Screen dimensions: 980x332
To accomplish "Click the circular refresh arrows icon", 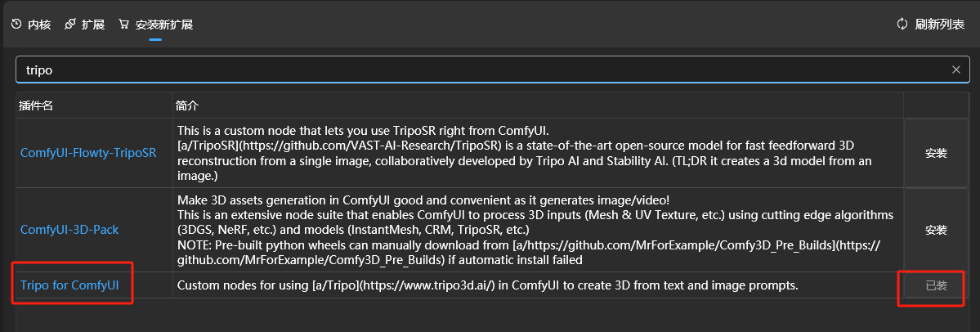I will pos(902,25).
